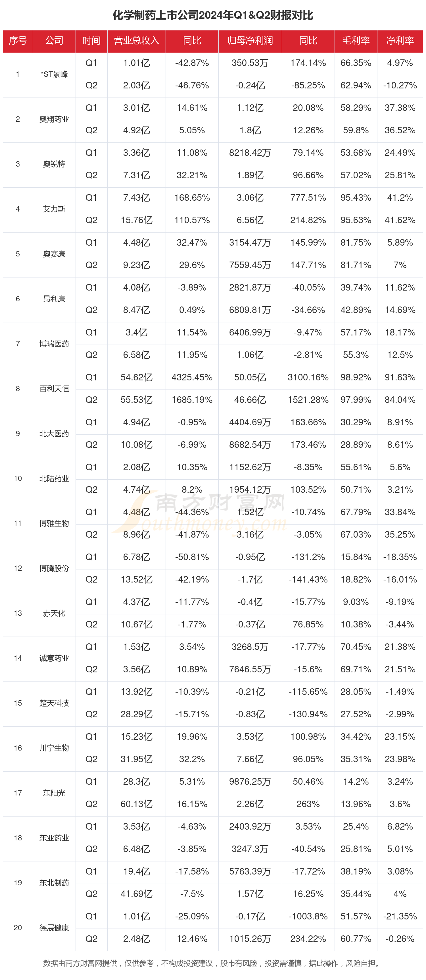Click the 博腾股份 company cell

[x=54, y=568]
